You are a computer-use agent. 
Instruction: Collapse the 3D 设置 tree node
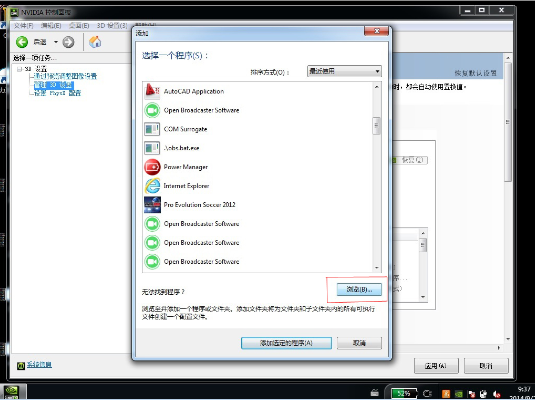pos(19,69)
